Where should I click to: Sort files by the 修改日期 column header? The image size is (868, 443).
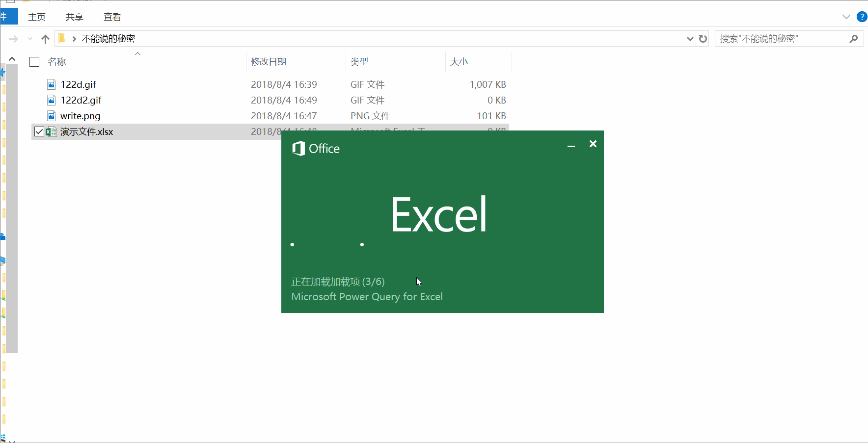coord(268,61)
